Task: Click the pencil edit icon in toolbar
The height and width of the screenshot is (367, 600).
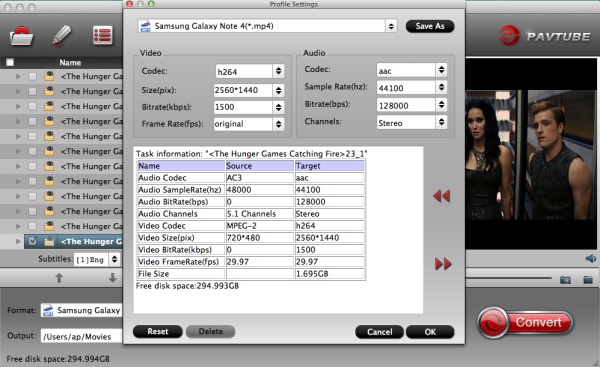Action: click(62, 36)
